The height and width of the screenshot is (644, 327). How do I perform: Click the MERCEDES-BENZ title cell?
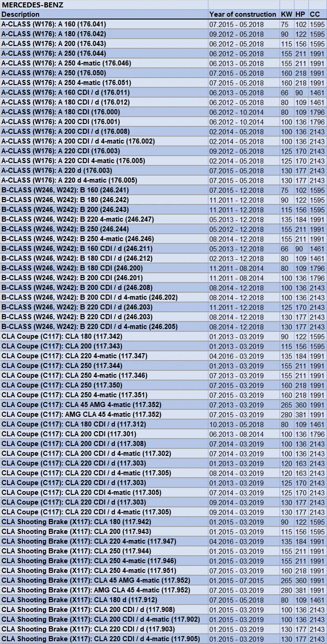coord(104,5)
